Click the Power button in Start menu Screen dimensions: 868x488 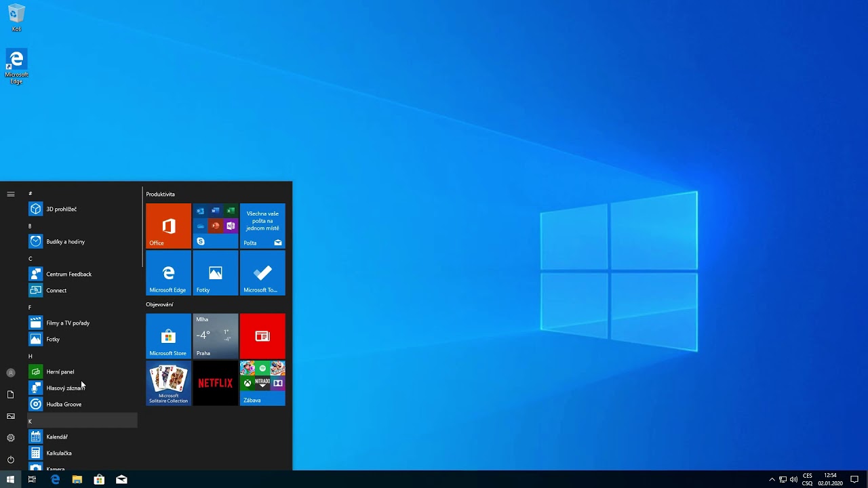[x=11, y=460]
